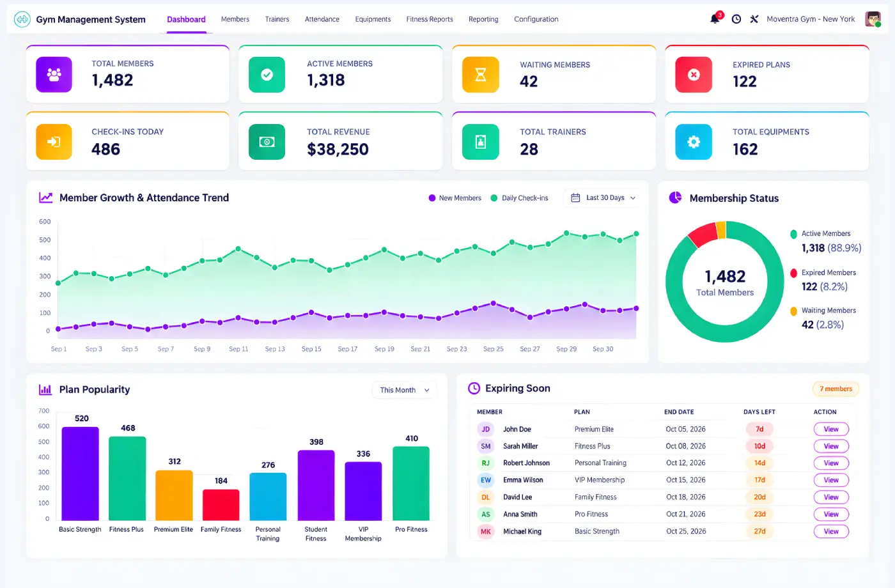
Task: Open the Last 30 Days dropdown
Action: [603, 198]
